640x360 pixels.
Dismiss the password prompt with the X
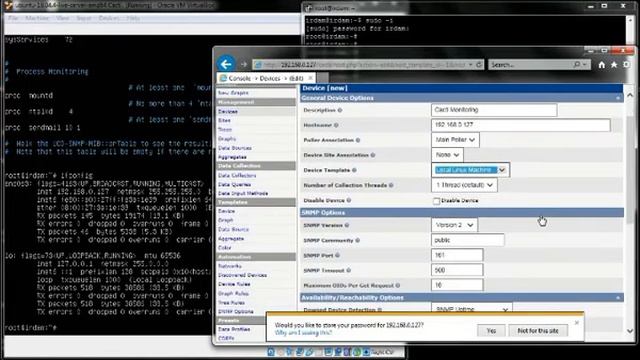point(577,322)
